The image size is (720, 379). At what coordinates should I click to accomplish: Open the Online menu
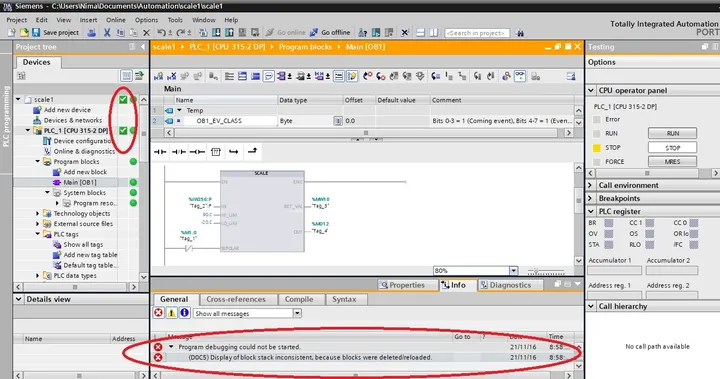point(116,20)
